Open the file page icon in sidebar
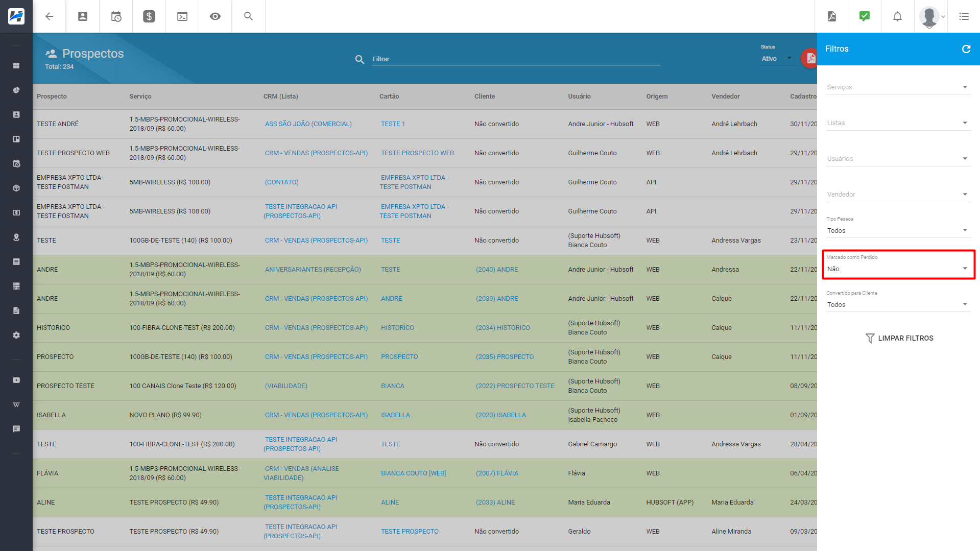 (16, 310)
